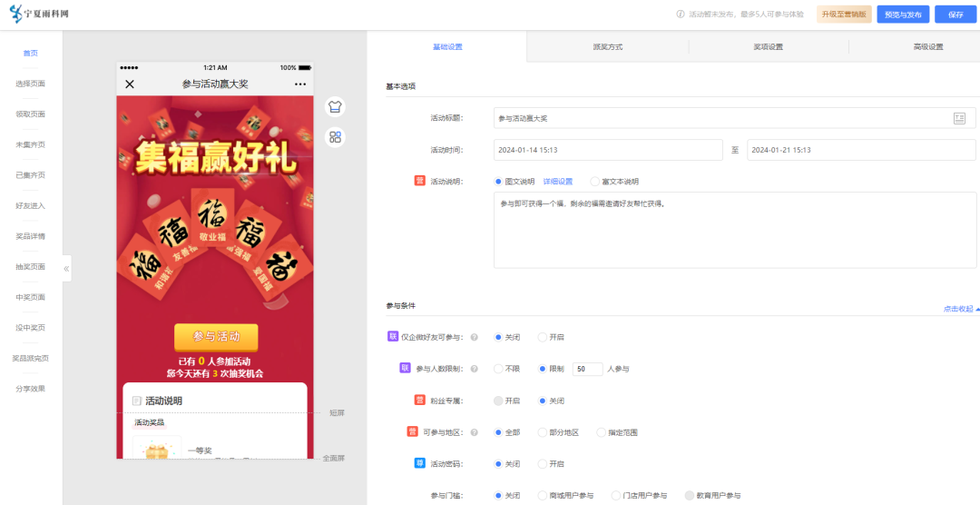Click the info icon before 活动暂未发布
This screenshot has width=980, height=505.
tap(681, 14)
